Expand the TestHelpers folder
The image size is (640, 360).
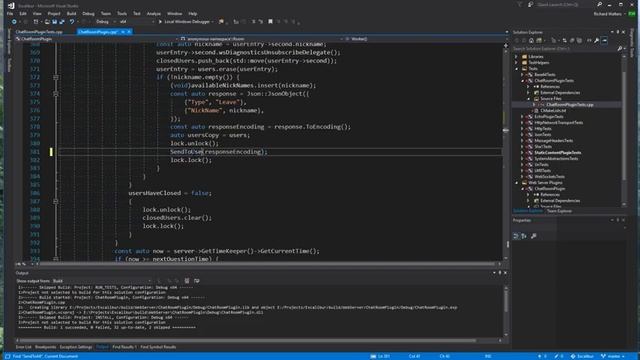516,63
